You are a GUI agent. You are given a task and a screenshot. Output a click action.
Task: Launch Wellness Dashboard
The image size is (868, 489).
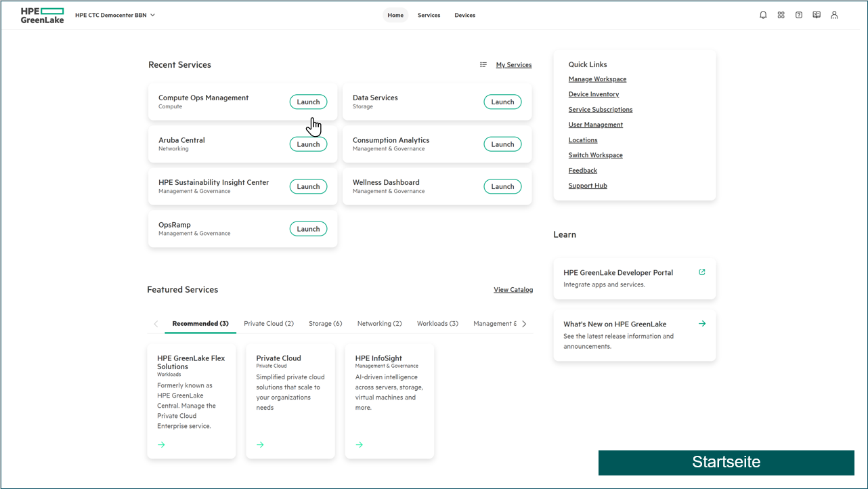click(502, 187)
